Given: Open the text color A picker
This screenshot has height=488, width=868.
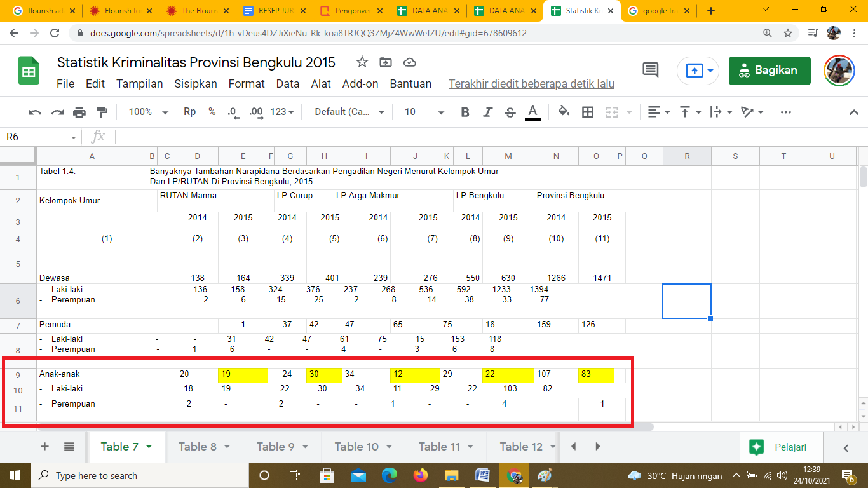Looking at the screenshot, I should (x=533, y=112).
